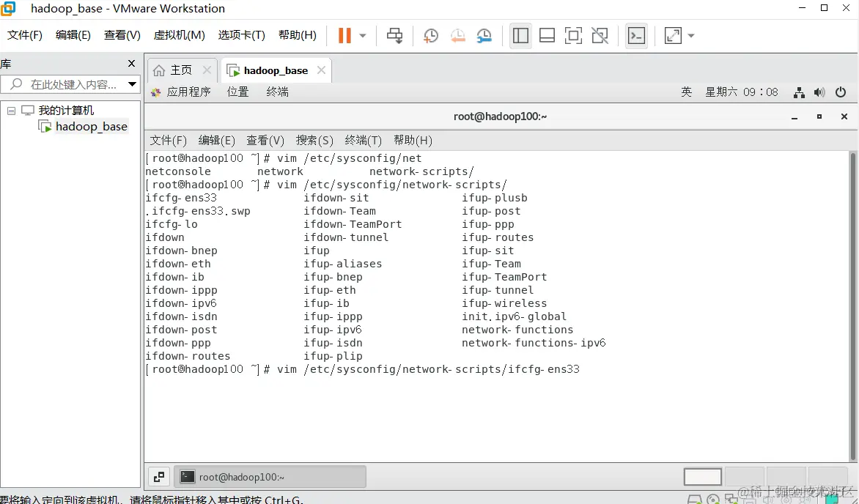Click the ifcfg-lo filename
The width and height of the screenshot is (859, 504).
pos(172,224)
